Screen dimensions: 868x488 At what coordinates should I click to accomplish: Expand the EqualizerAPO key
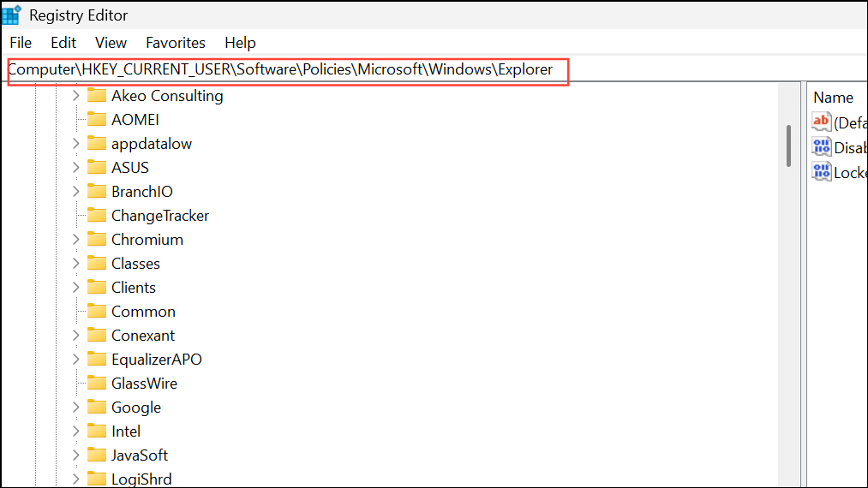coord(76,360)
